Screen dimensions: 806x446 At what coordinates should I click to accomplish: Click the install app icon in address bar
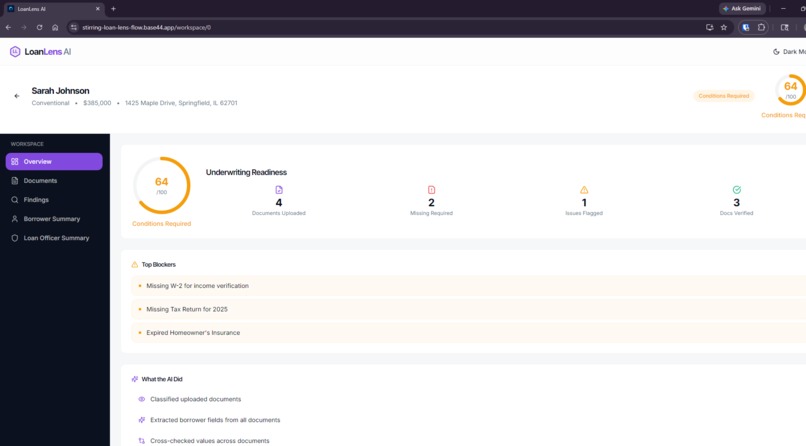click(709, 27)
